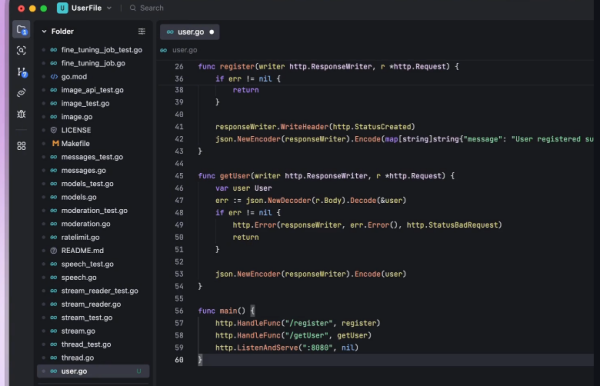Image resolution: width=600 pixels, height=386 pixels.
Task: Open the Makefile
Action: (x=75, y=143)
